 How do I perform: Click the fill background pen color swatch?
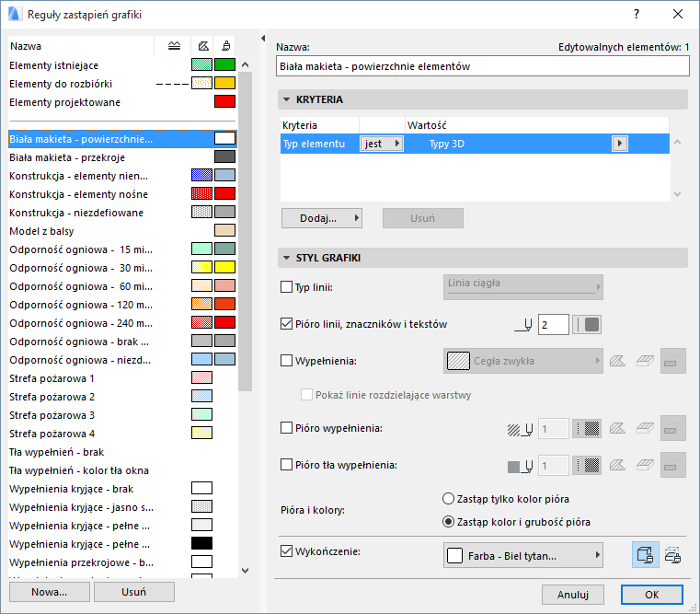[x=587, y=466]
